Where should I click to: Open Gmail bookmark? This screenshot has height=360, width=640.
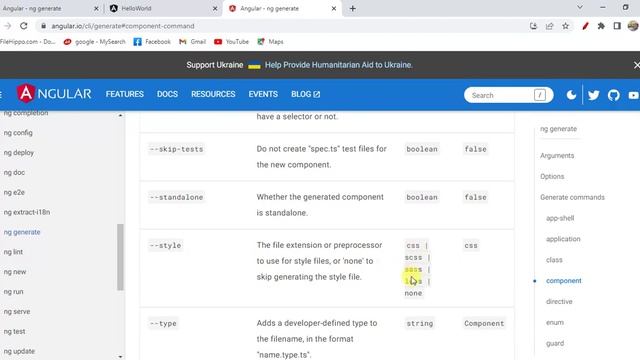(192, 42)
